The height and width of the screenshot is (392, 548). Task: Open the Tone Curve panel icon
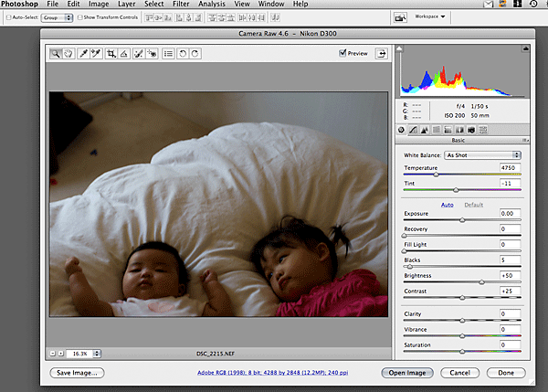(x=413, y=130)
